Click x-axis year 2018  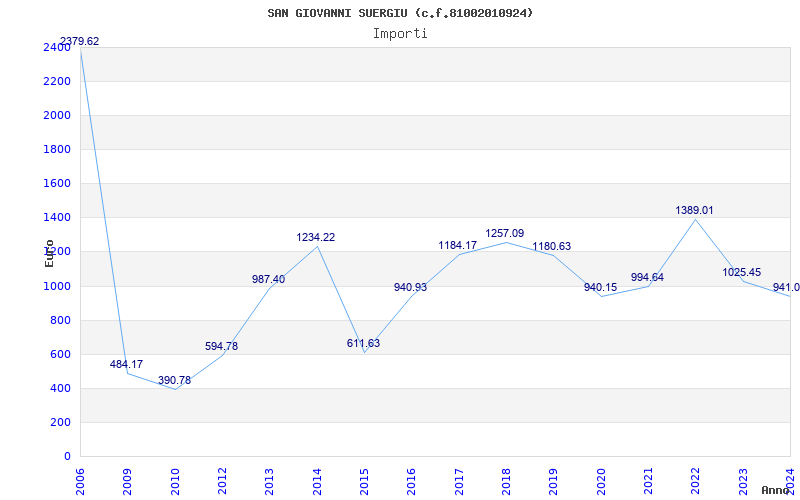tap(506, 481)
